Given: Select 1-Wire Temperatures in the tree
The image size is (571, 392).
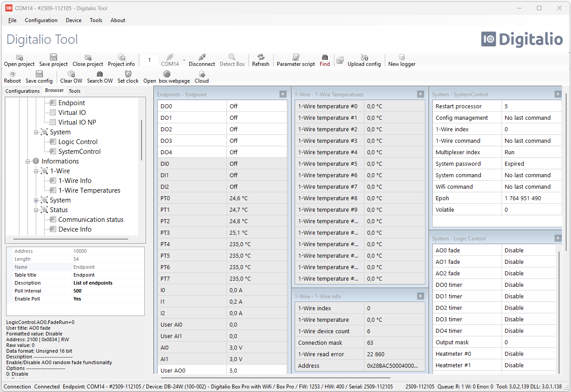Looking at the screenshot, I should coord(89,190).
